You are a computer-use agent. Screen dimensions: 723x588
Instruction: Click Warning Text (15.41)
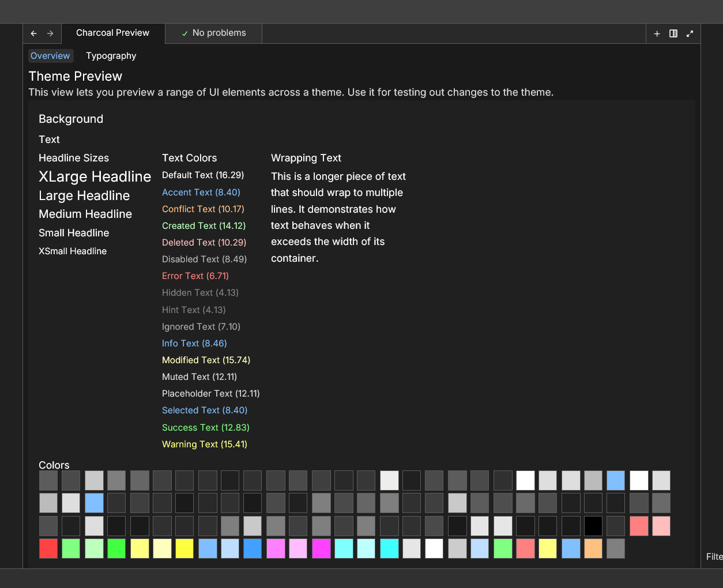point(205,444)
